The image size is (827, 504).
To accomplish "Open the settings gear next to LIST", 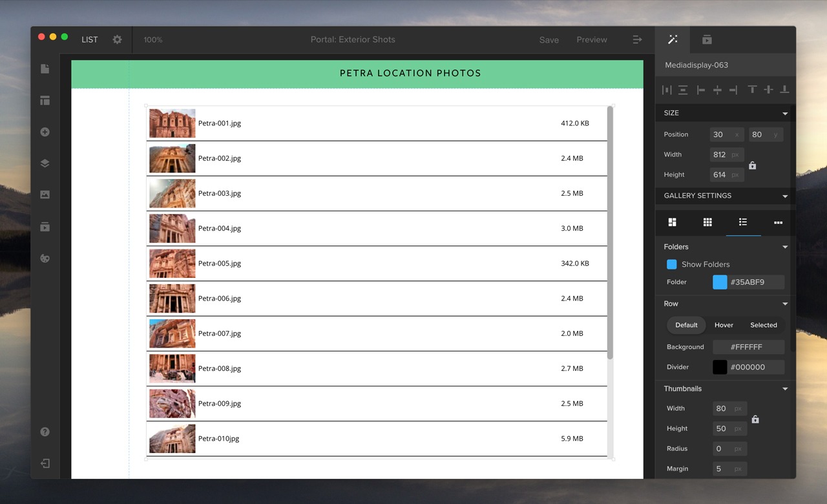I will [117, 39].
